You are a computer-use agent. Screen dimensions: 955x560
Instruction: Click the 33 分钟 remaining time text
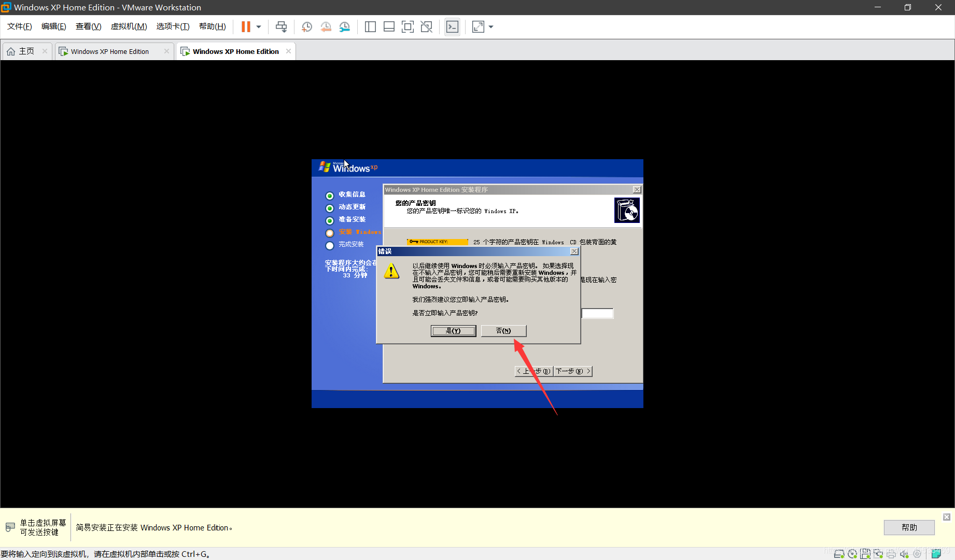coord(355,275)
